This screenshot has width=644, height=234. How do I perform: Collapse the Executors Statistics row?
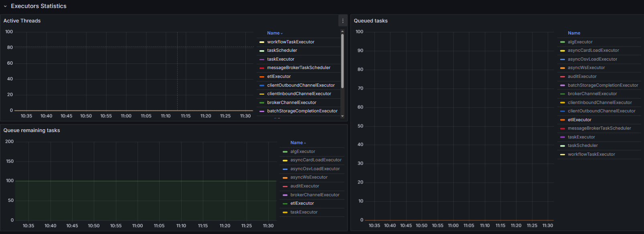click(5, 6)
